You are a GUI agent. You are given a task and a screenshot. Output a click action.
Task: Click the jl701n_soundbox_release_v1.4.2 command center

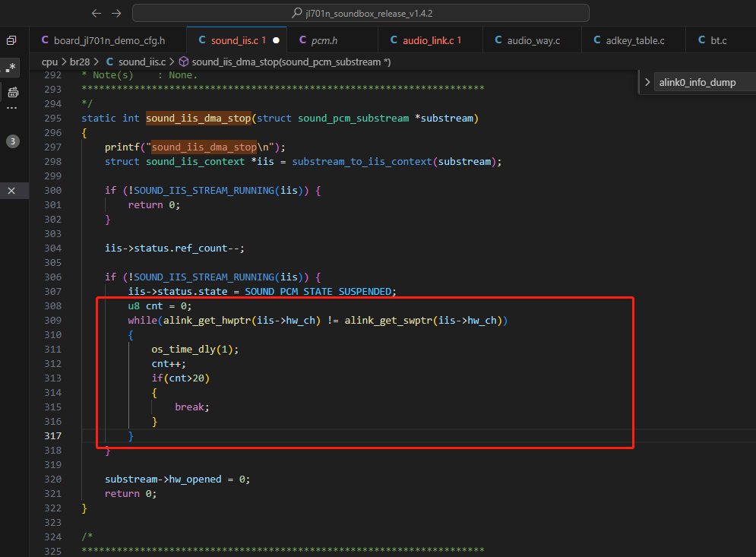coord(361,14)
